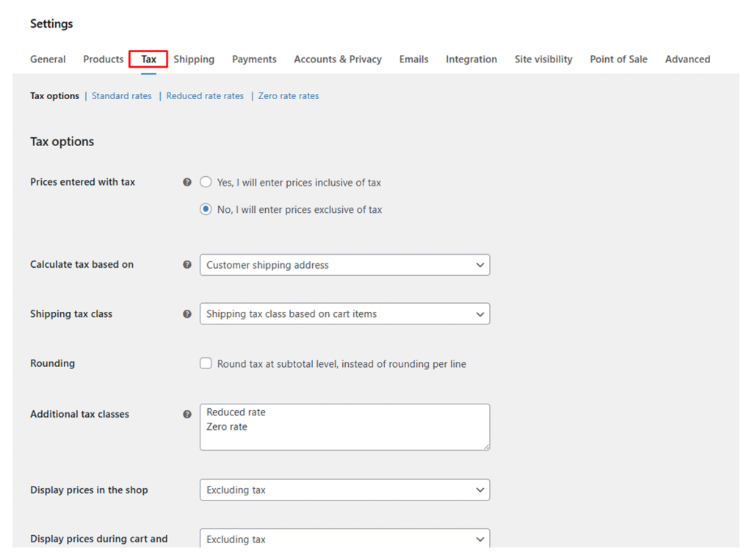The image size is (752, 560).
Task: Open the Calculate tax based on dropdown
Action: click(x=344, y=265)
